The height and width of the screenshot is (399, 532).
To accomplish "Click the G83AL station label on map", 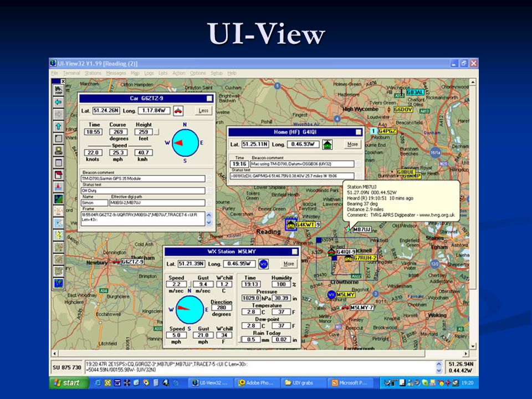I will pyautogui.click(x=415, y=93).
